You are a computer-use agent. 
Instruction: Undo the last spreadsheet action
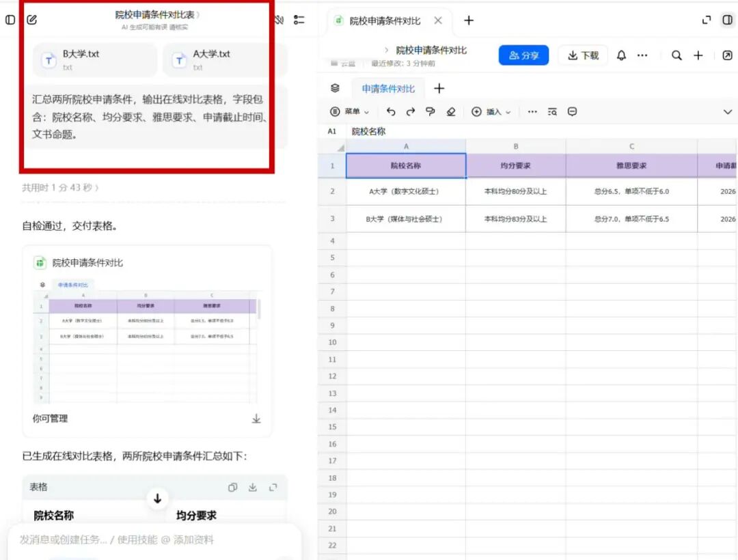391,111
